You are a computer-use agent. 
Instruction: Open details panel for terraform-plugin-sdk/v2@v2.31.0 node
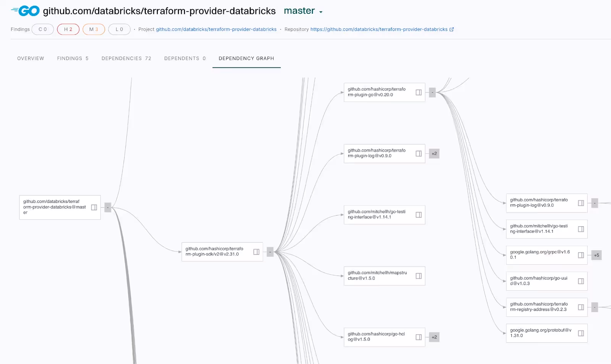click(x=256, y=252)
